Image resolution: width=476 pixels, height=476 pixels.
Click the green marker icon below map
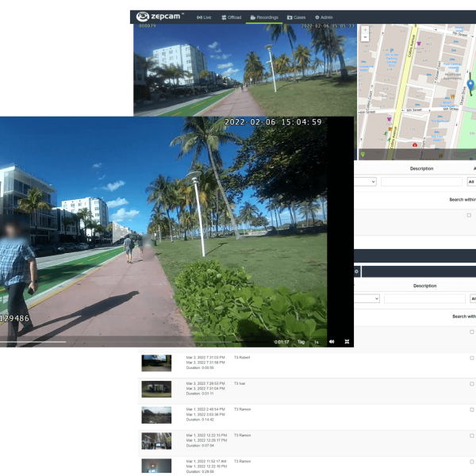(x=363, y=155)
